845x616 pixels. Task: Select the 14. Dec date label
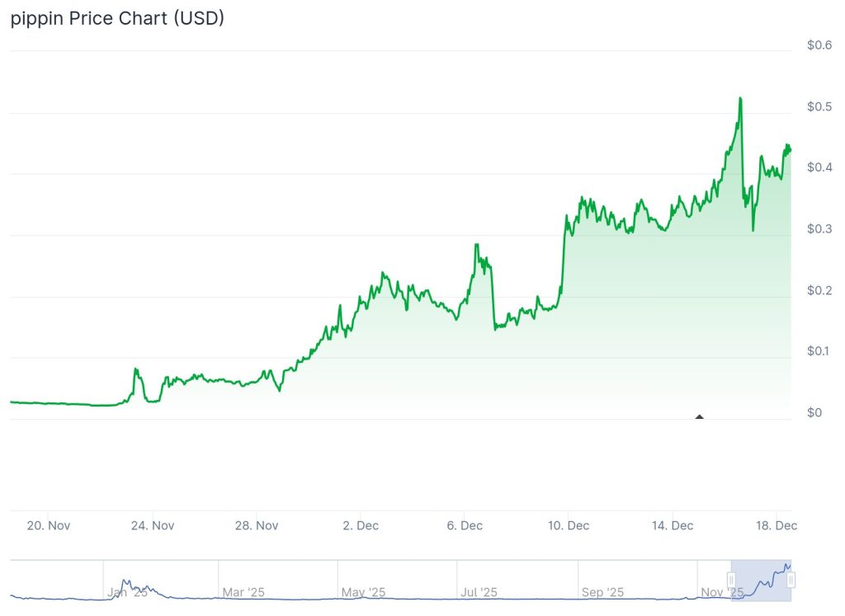point(673,525)
